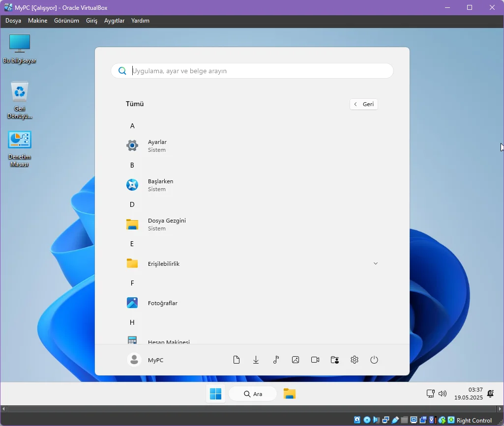Open Music folder icon in Start footer
The width and height of the screenshot is (504, 426).
pos(276,360)
